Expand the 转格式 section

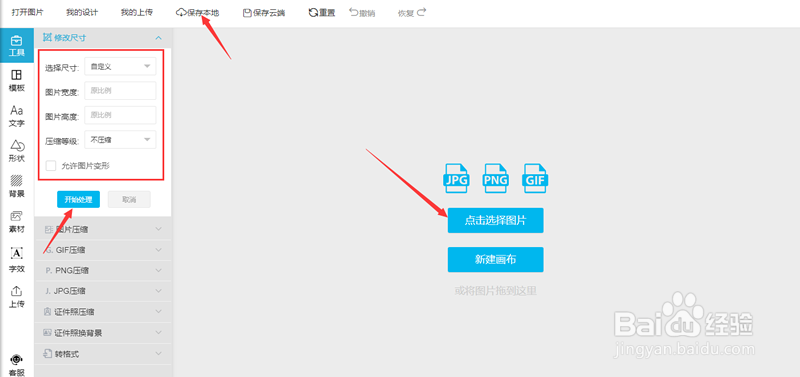(103, 354)
